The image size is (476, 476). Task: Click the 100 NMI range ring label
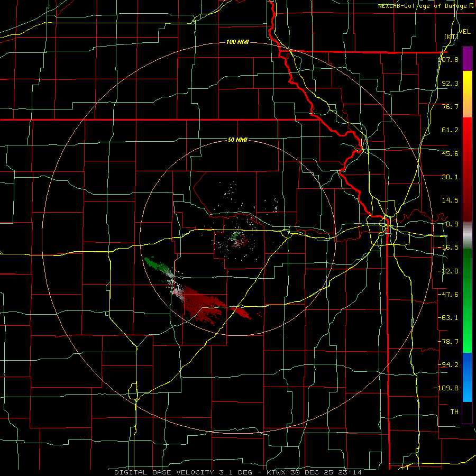(x=237, y=42)
